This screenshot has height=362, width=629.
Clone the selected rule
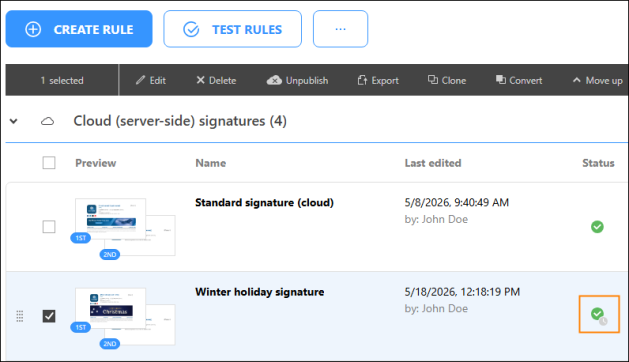pyautogui.click(x=446, y=80)
